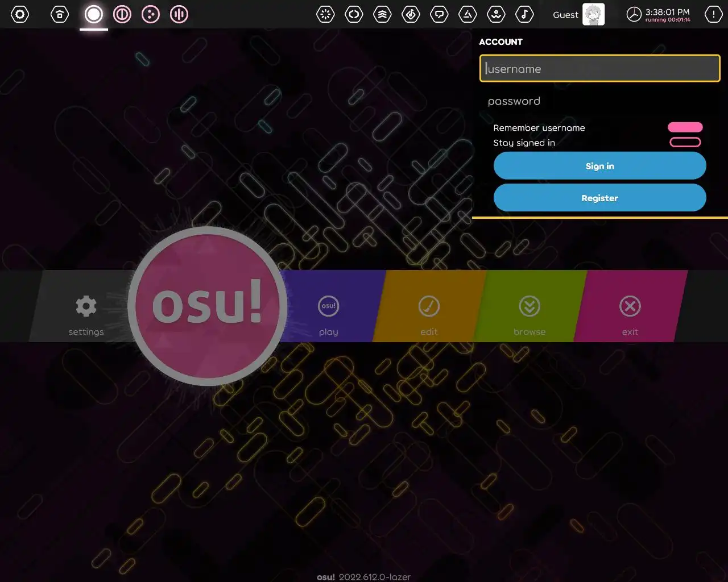Click the home icon in the toolbar
The height and width of the screenshot is (582, 728).
[x=60, y=14]
